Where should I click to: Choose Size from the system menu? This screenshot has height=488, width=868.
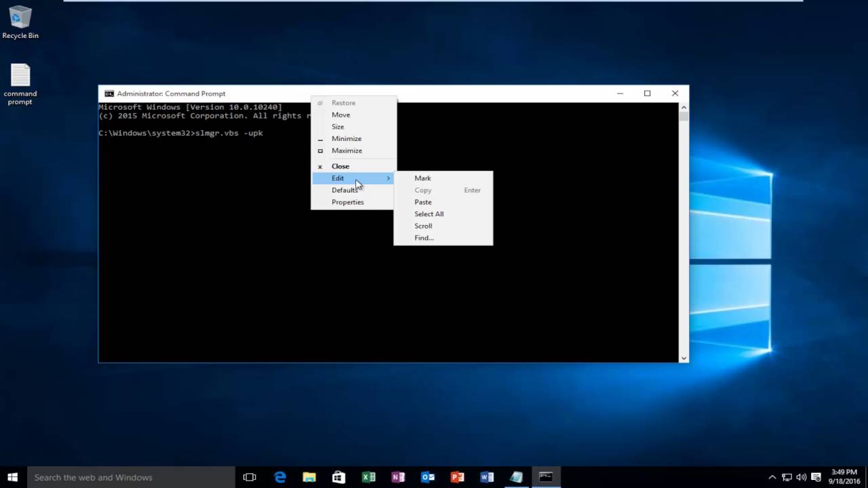pos(353,127)
